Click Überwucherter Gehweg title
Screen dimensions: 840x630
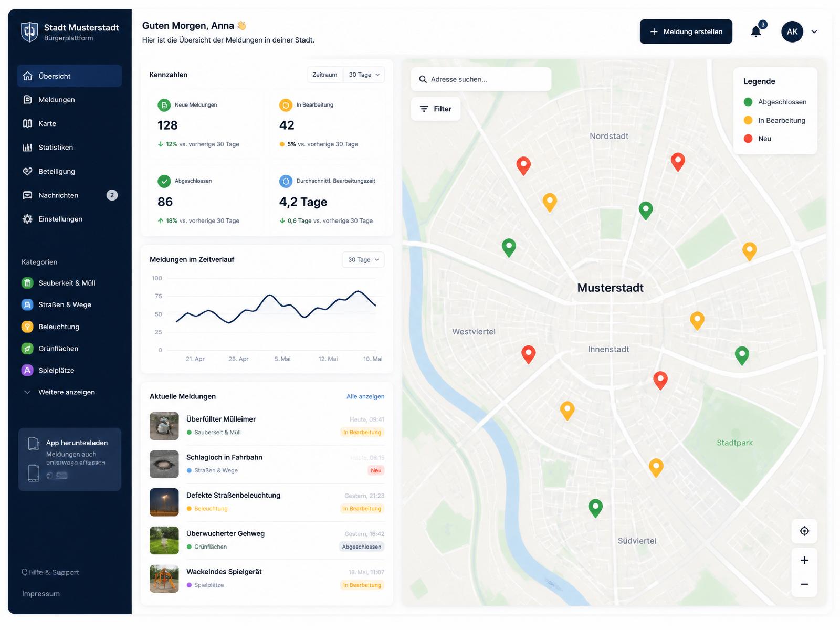point(225,533)
